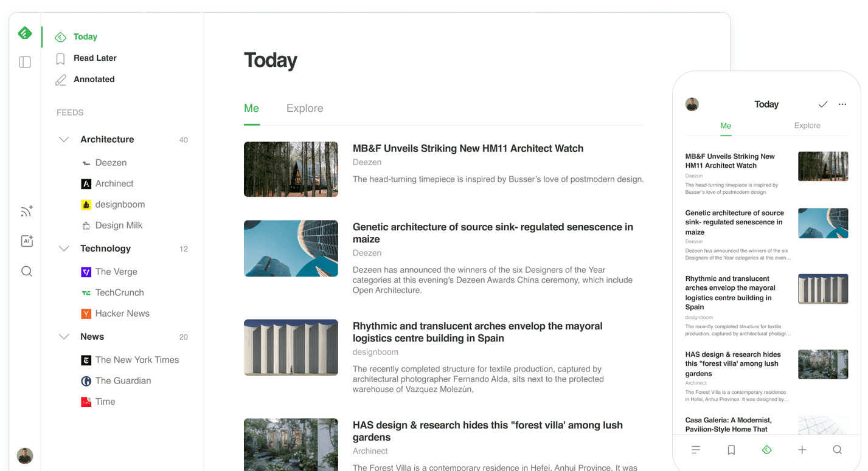Viewport: 868px width, 471px height.
Task: Click the Feedly logo icon in sidebar
Action: pyautogui.click(x=25, y=33)
